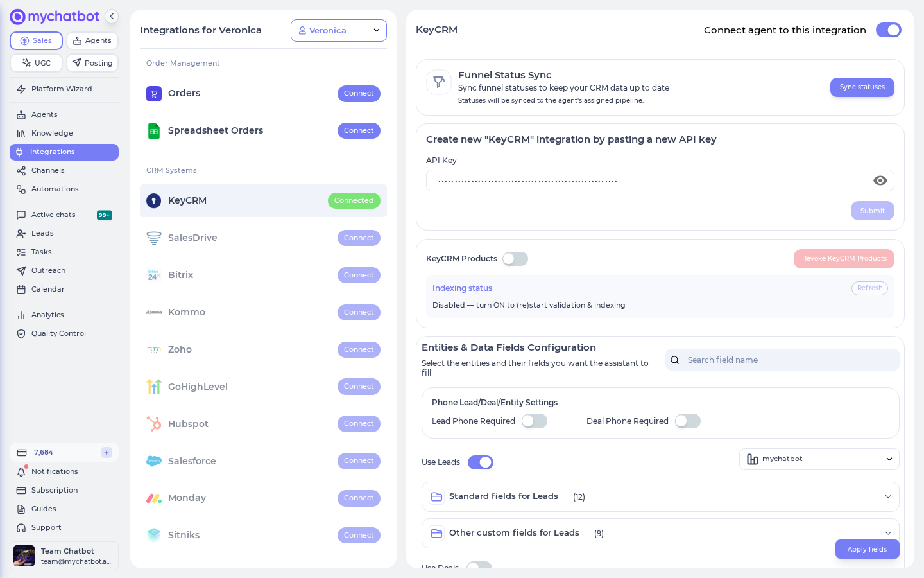Click the KeyCRM Connected badge

coord(354,201)
